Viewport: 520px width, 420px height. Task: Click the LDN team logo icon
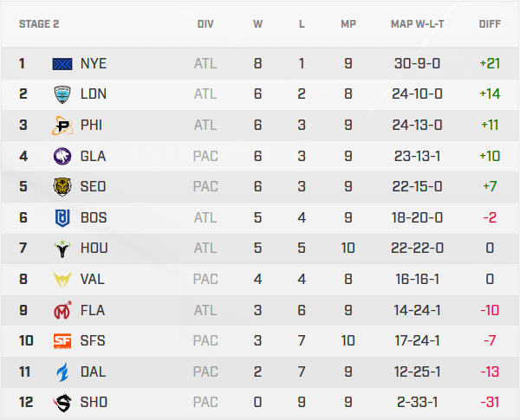(63, 94)
